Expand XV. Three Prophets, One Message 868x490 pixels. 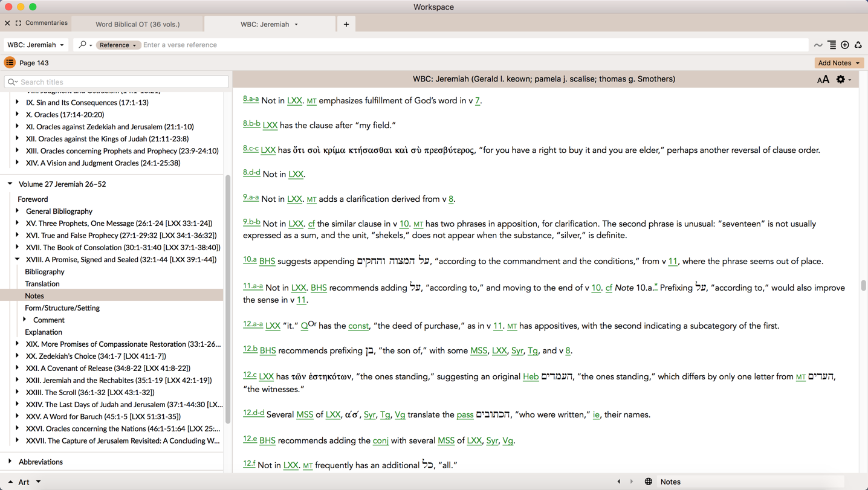[17, 223]
